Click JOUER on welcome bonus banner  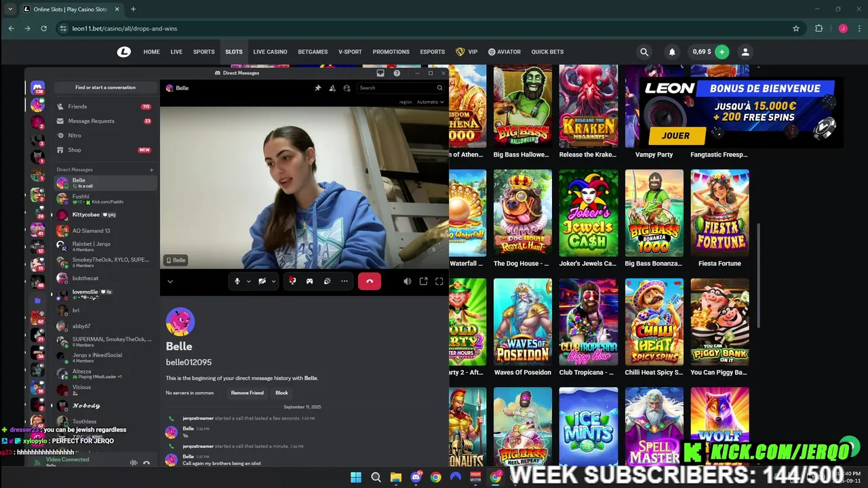[x=675, y=136]
